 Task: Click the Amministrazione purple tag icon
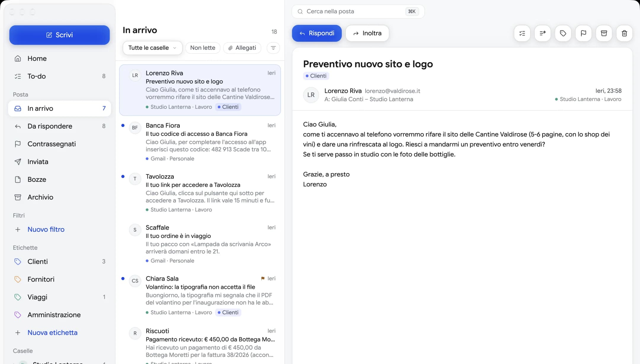(x=18, y=315)
